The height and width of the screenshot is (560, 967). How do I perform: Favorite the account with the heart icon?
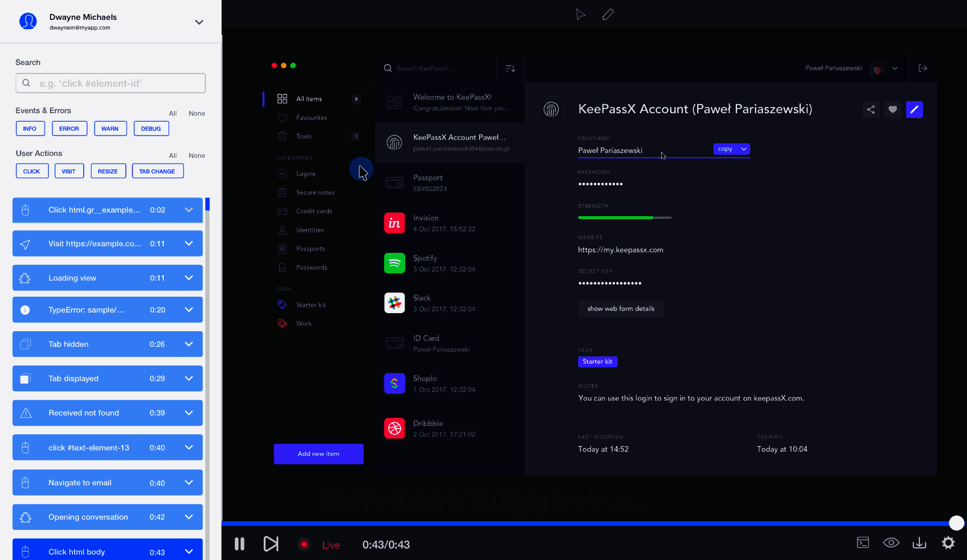pos(892,110)
